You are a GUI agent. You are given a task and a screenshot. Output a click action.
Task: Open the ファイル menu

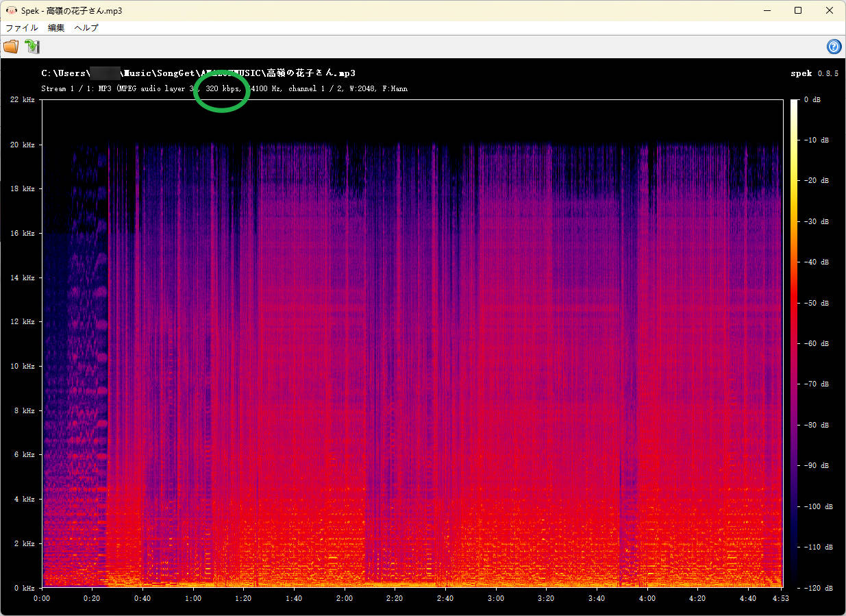21,27
